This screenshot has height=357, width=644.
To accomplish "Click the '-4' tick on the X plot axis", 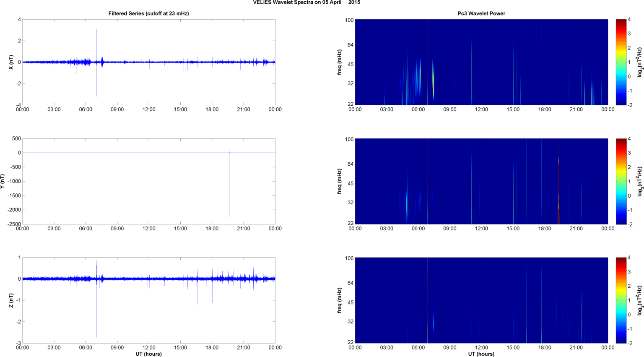I will pyautogui.click(x=18, y=105).
